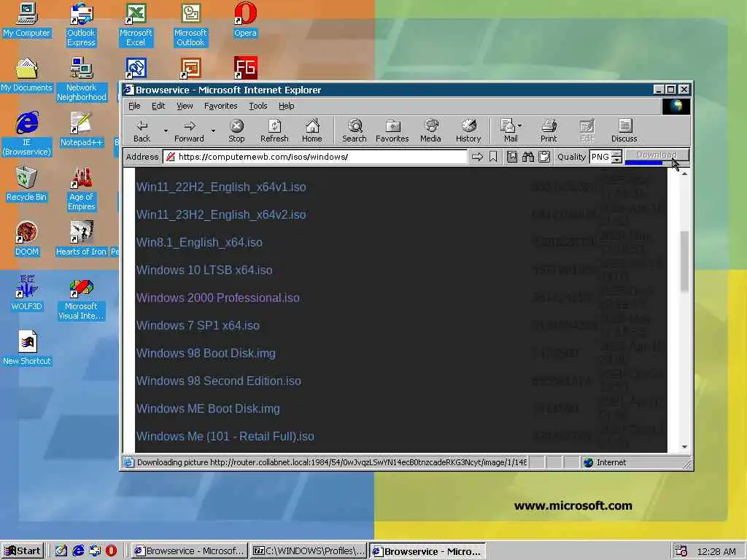The image size is (747, 560).
Task: Open Windows 7 SP1 x64.iso link
Action: (x=198, y=325)
